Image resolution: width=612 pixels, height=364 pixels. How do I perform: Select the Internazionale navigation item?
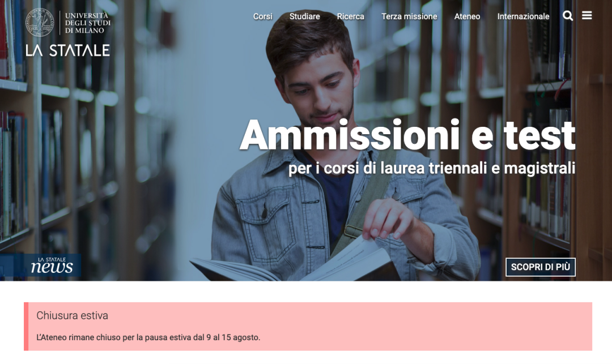[523, 16]
